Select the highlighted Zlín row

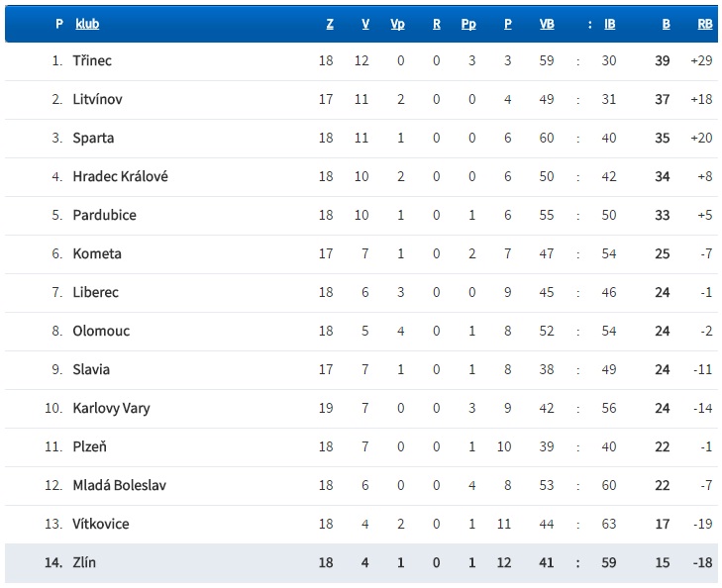361,563
